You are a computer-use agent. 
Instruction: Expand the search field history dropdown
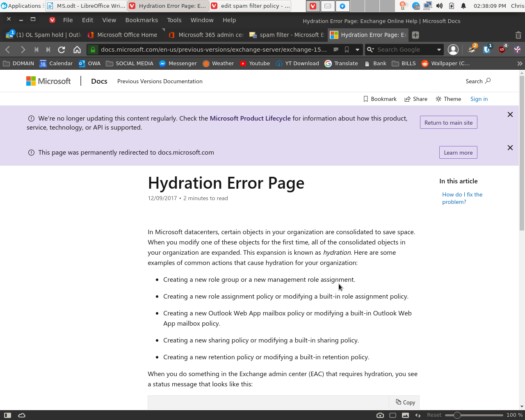[439, 50]
